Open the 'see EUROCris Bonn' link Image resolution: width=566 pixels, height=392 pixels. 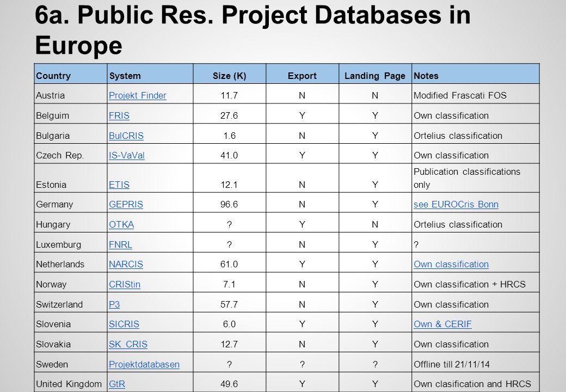tap(456, 204)
